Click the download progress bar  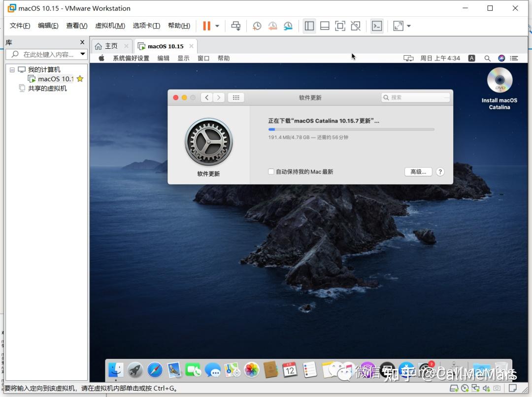point(351,129)
